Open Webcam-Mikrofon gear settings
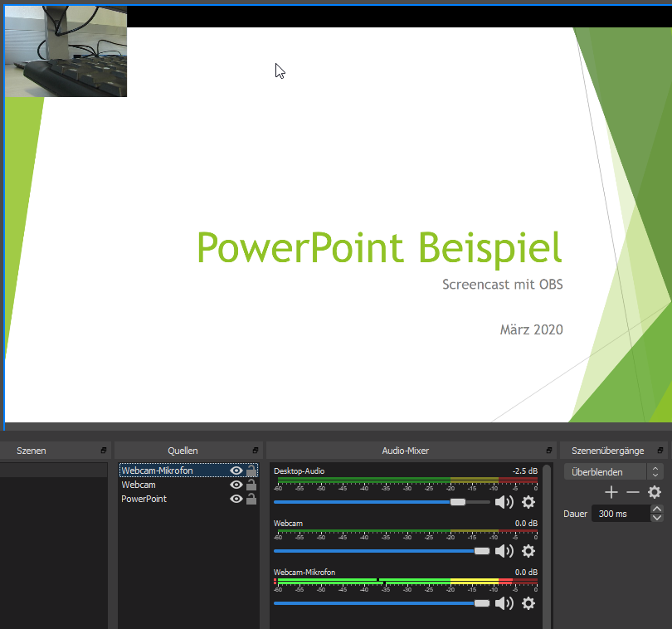672x629 pixels. point(528,603)
